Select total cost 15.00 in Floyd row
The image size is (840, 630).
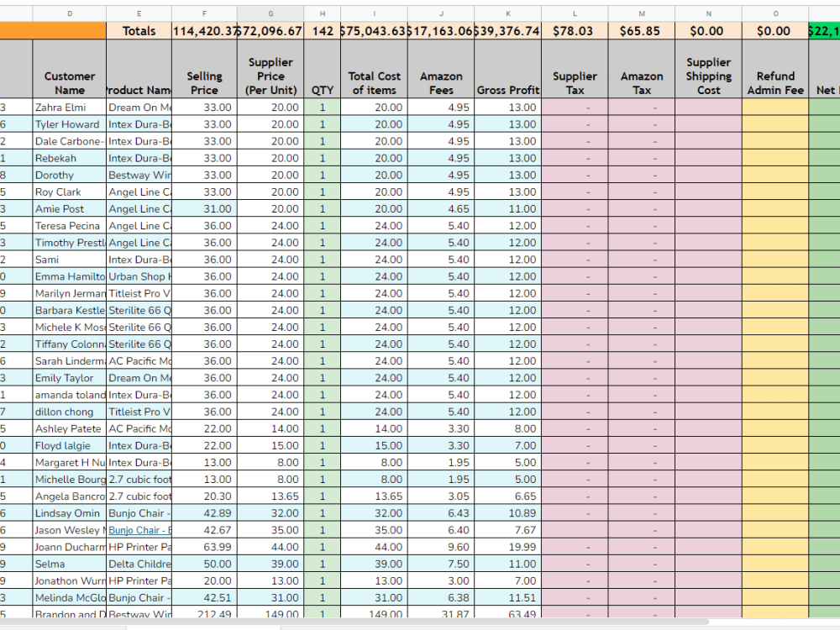coord(374,446)
